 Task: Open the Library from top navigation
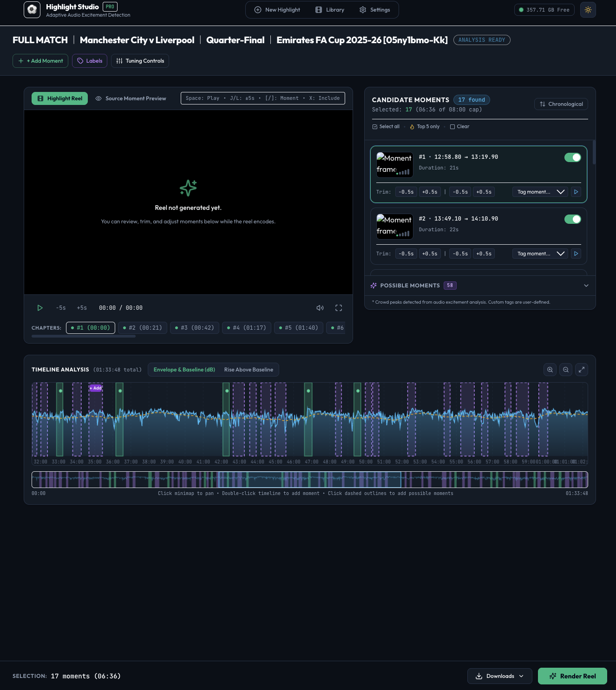click(330, 10)
